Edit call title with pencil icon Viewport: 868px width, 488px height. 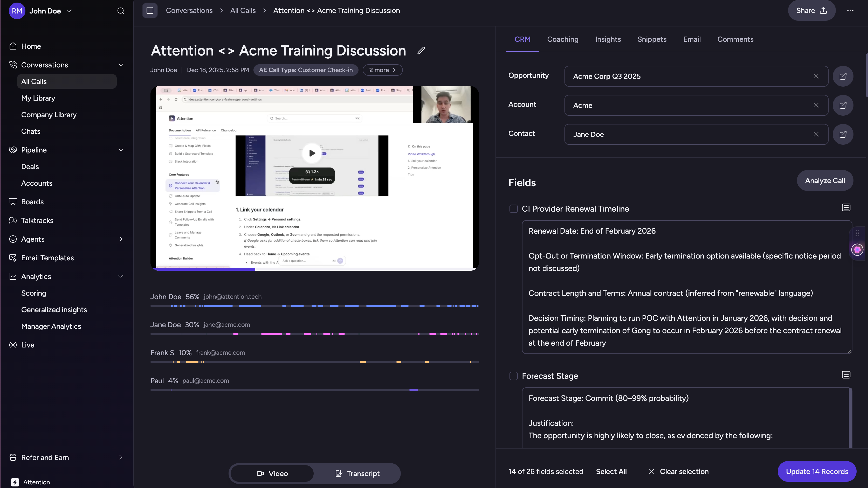(x=421, y=51)
